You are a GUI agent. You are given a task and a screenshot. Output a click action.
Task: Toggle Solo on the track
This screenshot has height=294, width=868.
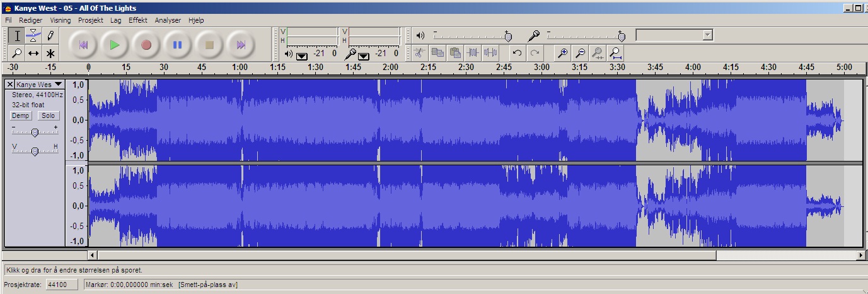[48, 115]
